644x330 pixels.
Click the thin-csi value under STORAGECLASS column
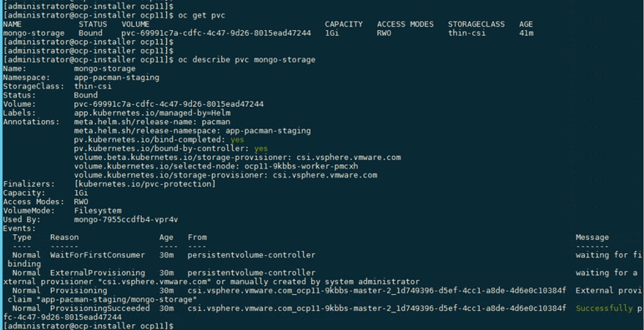click(467, 34)
